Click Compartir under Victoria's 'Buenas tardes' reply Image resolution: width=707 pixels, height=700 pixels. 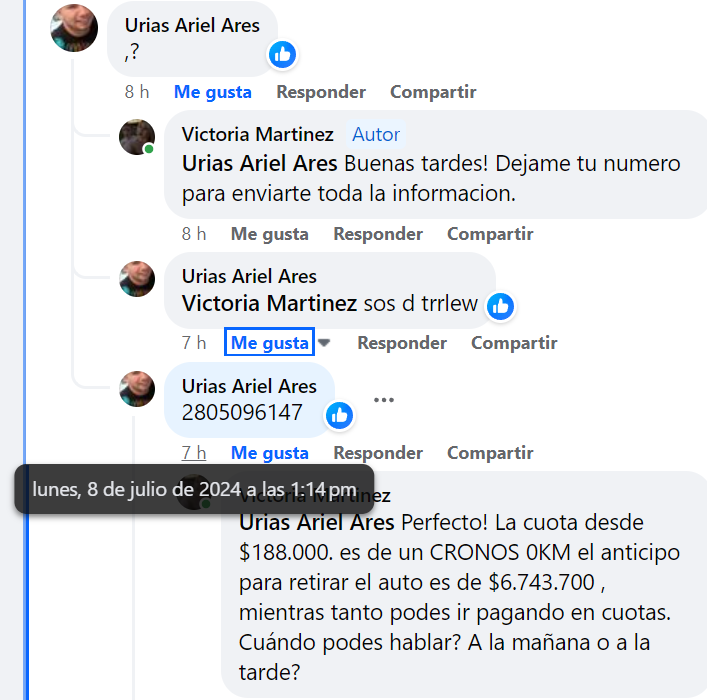490,234
